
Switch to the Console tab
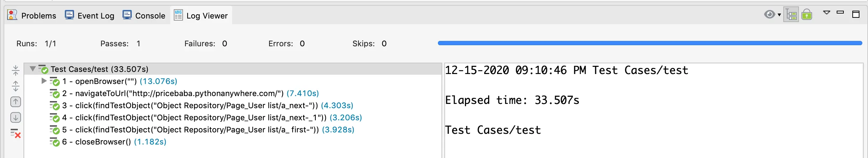tap(144, 15)
